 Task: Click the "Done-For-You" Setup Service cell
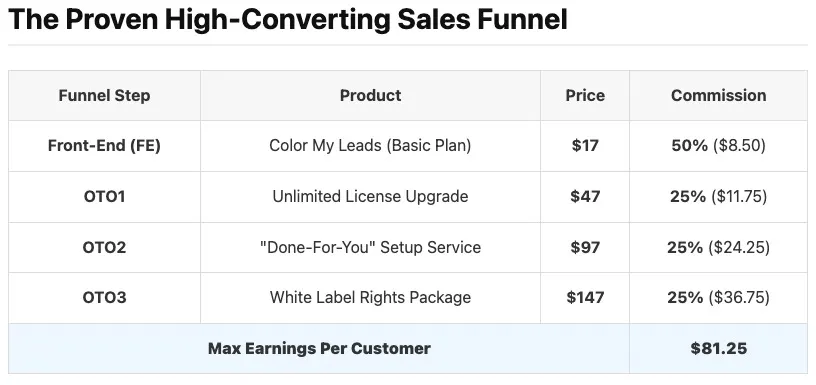(371, 247)
